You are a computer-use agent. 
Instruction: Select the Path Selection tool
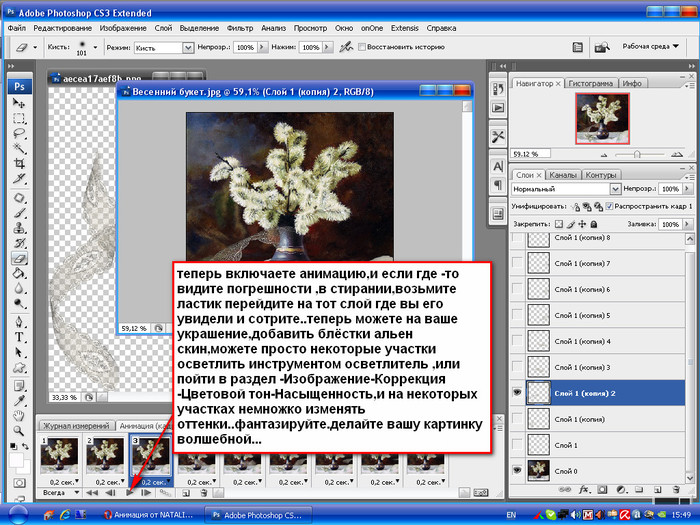click(x=19, y=352)
